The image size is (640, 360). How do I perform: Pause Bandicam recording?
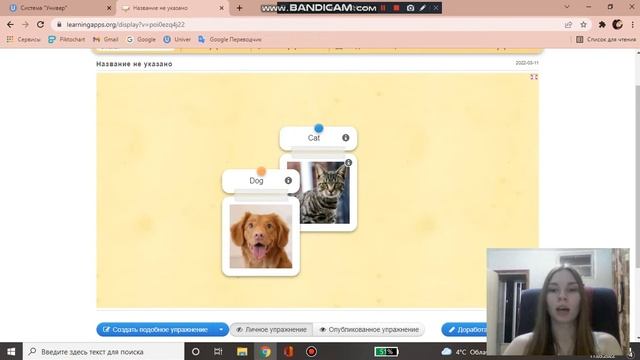coord(383,8)
